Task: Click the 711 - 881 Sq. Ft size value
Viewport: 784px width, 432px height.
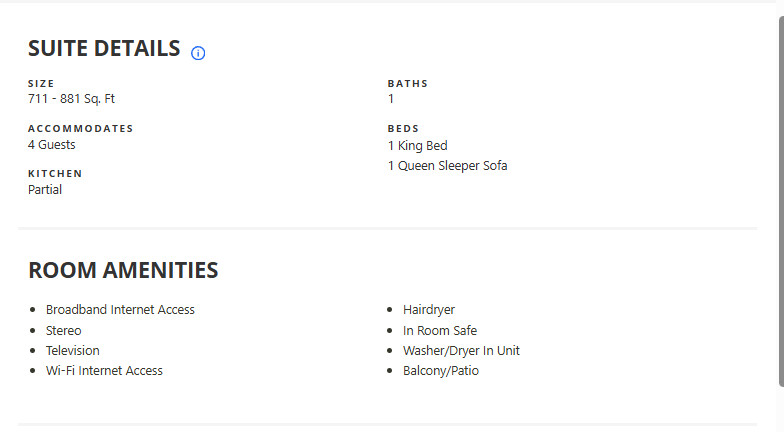Action: click(x=72, y=99)
